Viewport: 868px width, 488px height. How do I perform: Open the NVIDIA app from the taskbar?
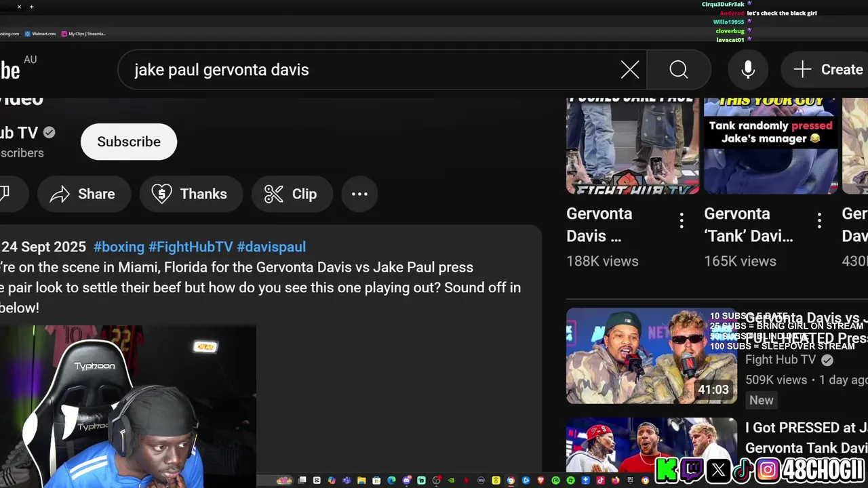pos(451,481)
